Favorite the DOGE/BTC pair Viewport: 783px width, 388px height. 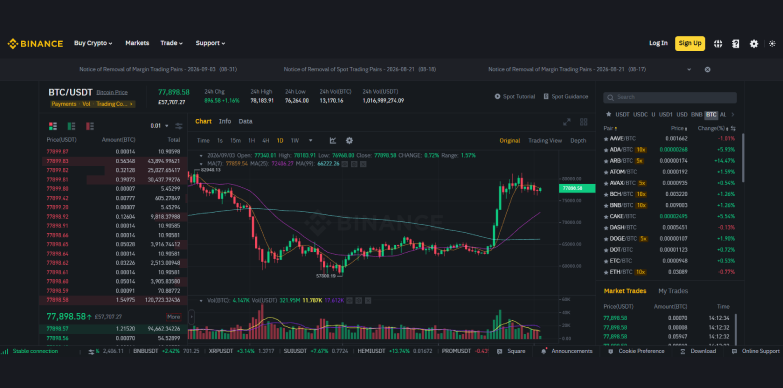pos(606,238)
